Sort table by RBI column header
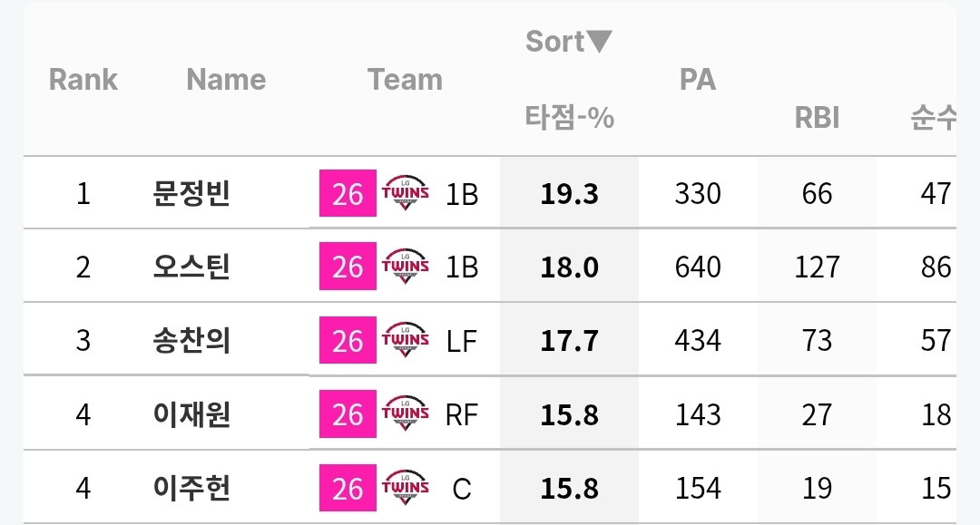This screenshot has width=980, height=525. pyautogui.click(x=817, y=117)
